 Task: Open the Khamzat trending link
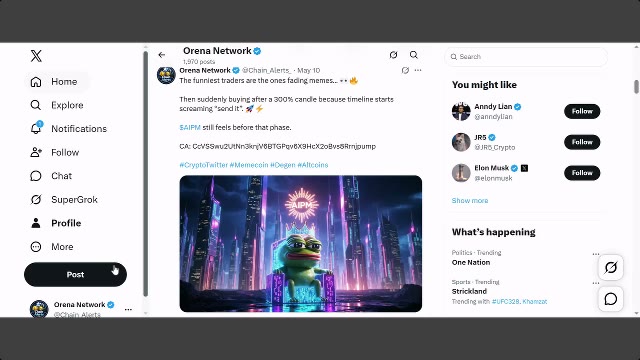pyautogui.click(x=535, y=302)
